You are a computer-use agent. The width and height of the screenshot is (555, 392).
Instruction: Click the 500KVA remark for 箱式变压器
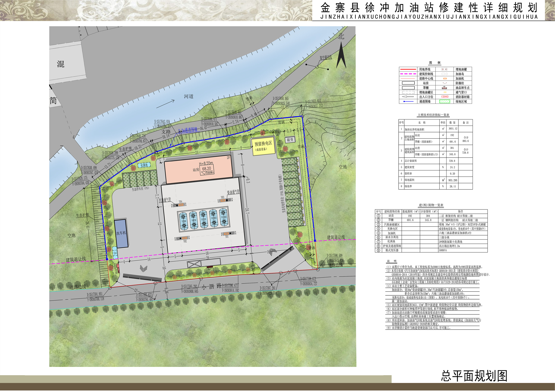coord(443,250)
